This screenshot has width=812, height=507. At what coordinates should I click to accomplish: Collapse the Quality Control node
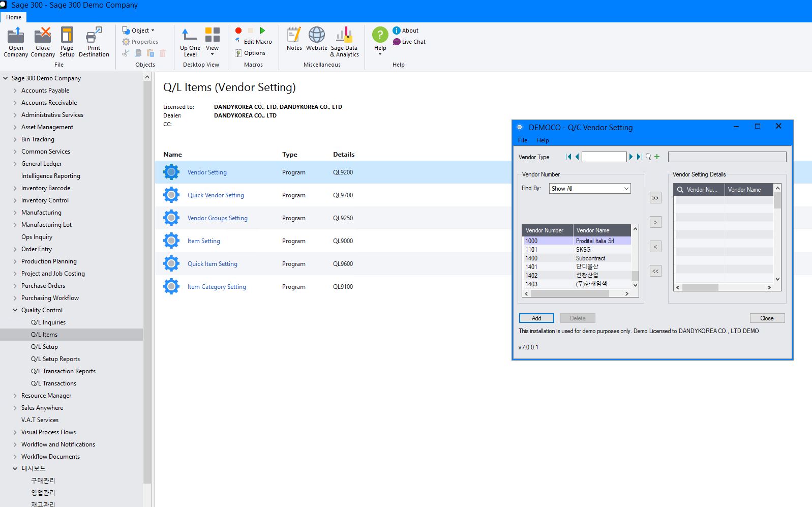coord(15,310)
